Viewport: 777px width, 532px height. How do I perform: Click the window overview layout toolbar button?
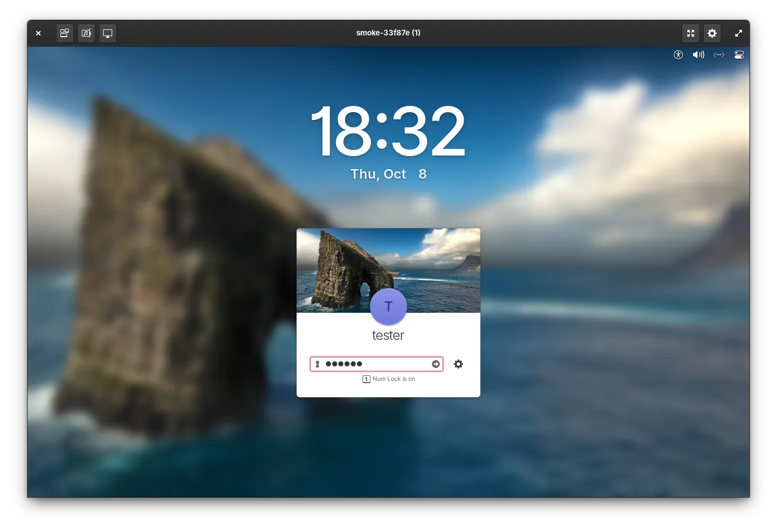click(x=65, y=33)
